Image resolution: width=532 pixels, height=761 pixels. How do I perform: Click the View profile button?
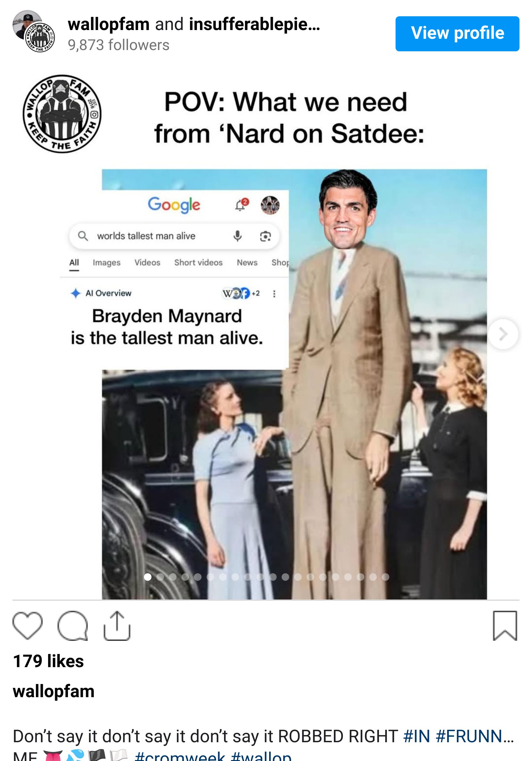coord(457,33)
